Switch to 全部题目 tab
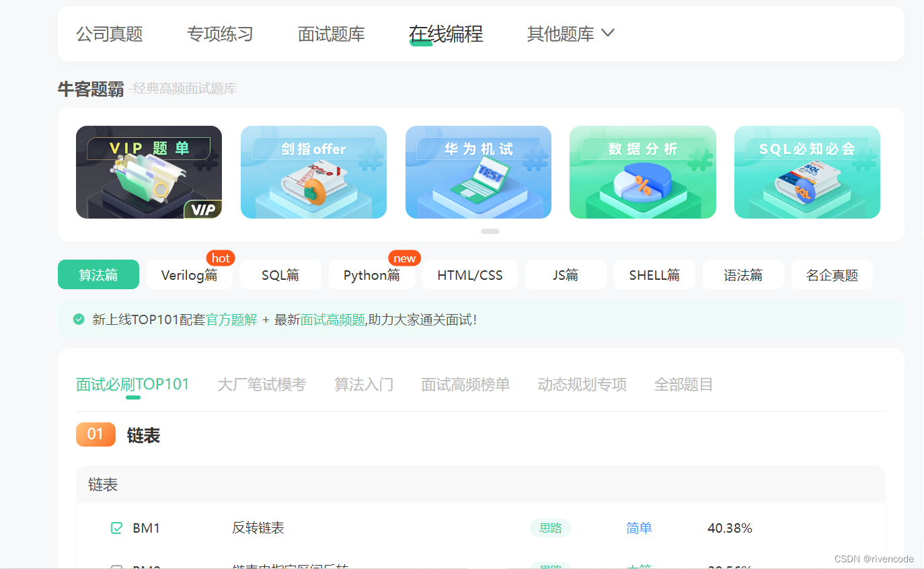Screen dimensions: 924x569 683,384
